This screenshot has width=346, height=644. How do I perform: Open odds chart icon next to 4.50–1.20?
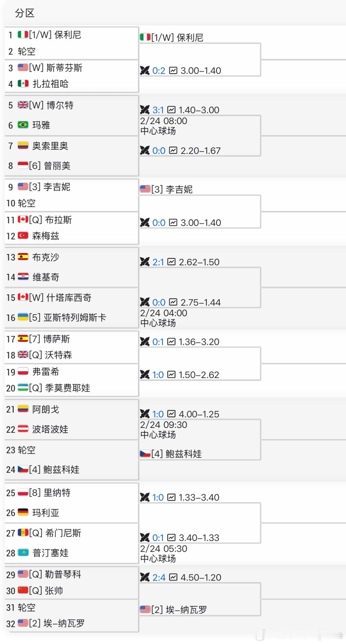173,577
